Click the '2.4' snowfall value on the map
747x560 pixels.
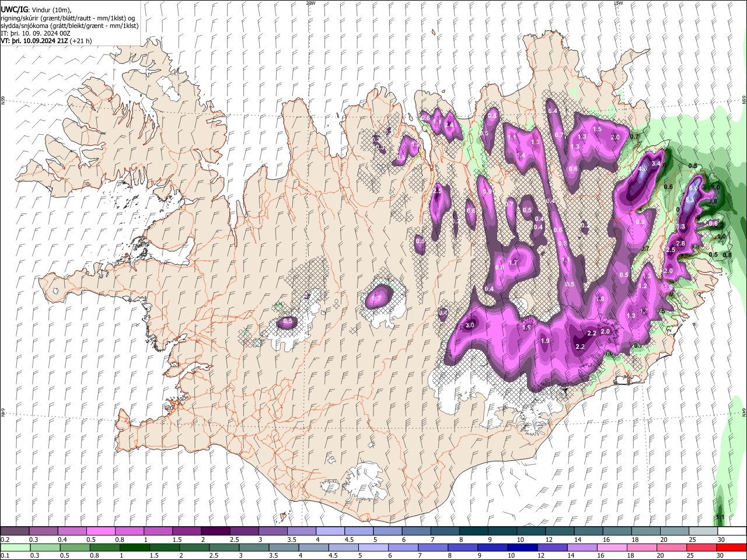(449, 125)
